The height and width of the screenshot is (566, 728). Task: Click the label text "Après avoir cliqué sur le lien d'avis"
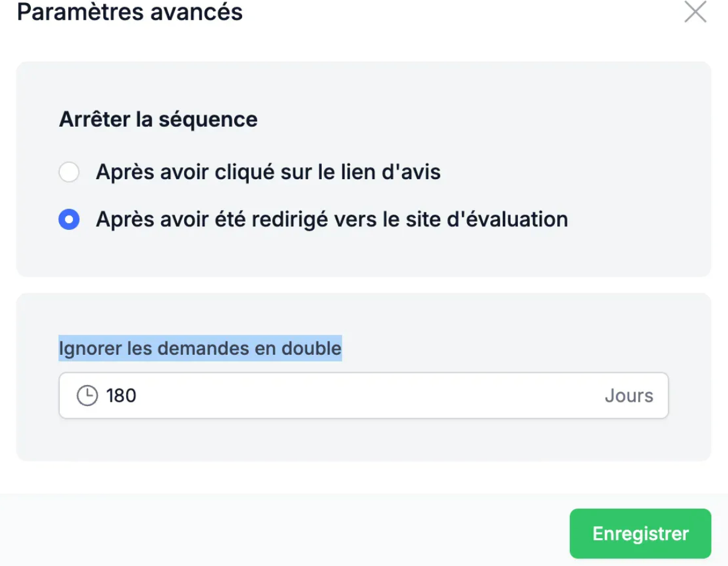(x=268, y=172)
